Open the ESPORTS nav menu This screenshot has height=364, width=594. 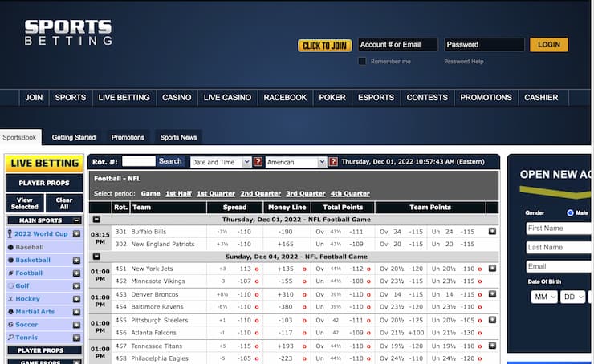(x=376, y=98)
